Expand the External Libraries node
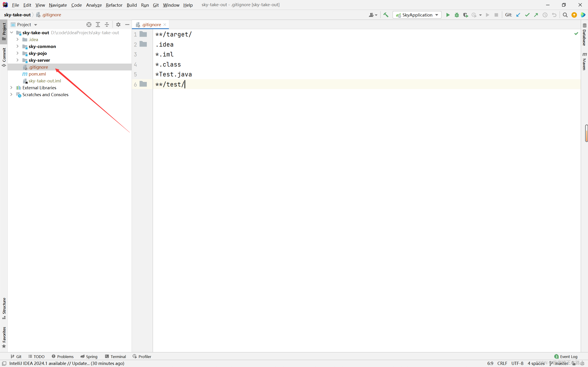 click(x=11, y=88)
